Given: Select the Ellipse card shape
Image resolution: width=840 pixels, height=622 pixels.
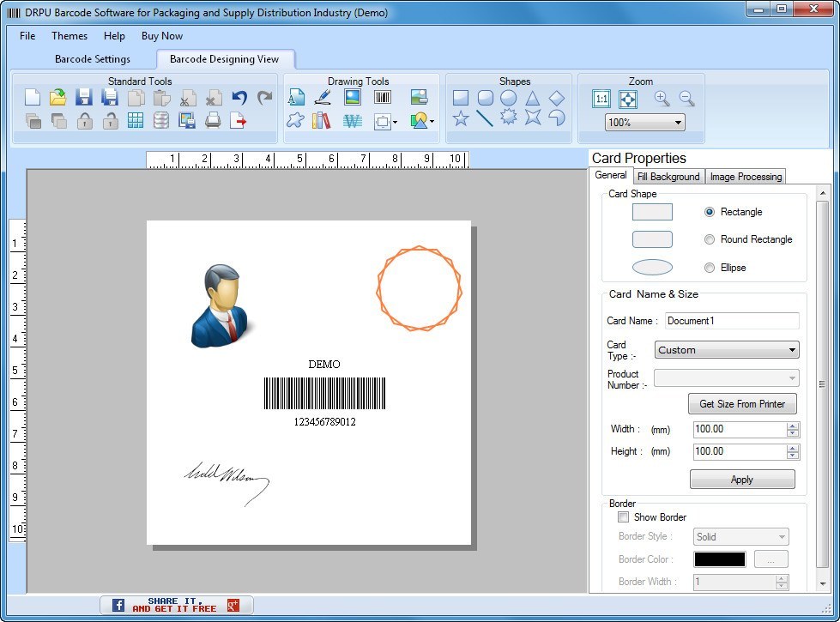Looking at the screenshot, I should tap(710, 268).
